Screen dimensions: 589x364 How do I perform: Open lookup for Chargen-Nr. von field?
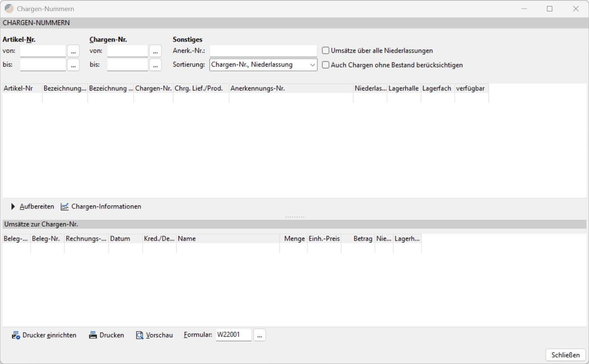(x=155, y=51)
